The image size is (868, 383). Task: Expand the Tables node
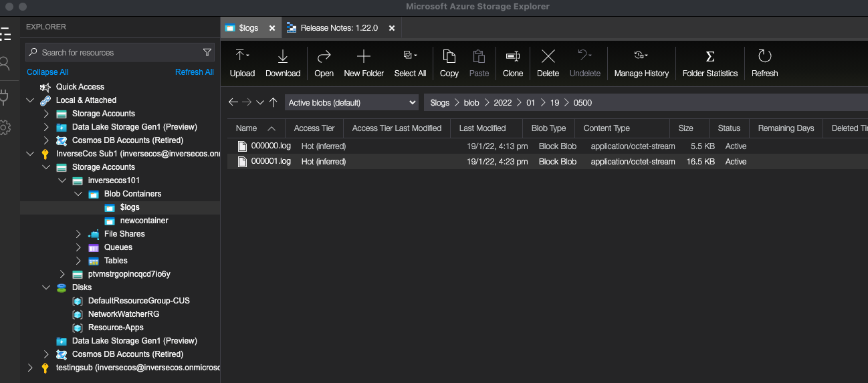click(78, 261)
